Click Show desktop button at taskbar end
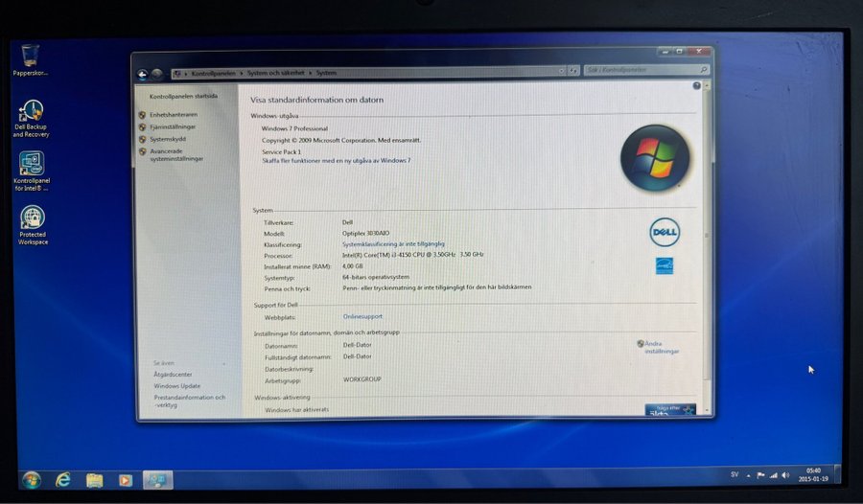The width and height of the screenshot is (863, 504). tap(838, 475)
